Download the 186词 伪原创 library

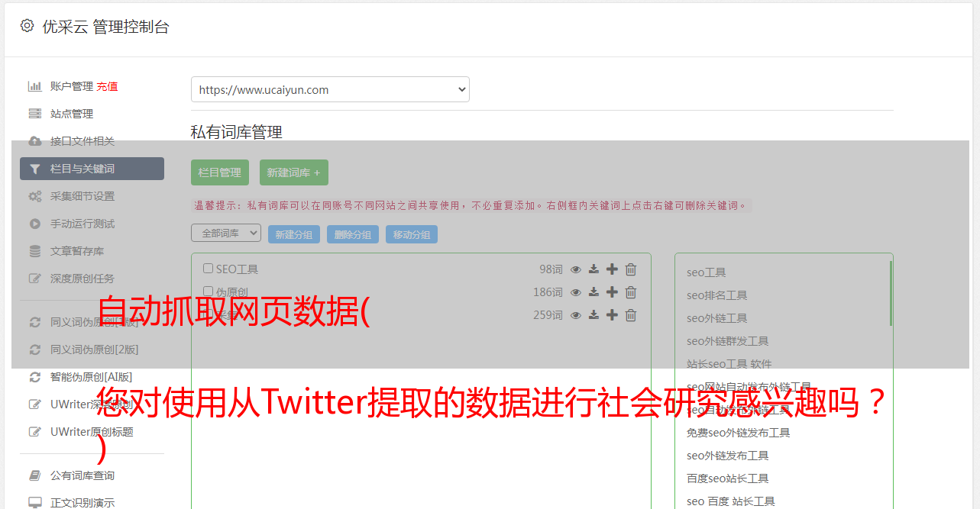tap(593, 292)
